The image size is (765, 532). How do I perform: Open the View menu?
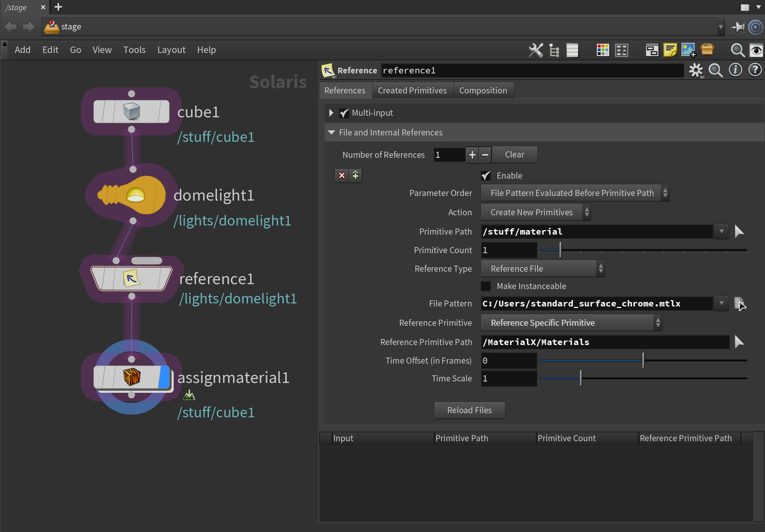(102, 50)
